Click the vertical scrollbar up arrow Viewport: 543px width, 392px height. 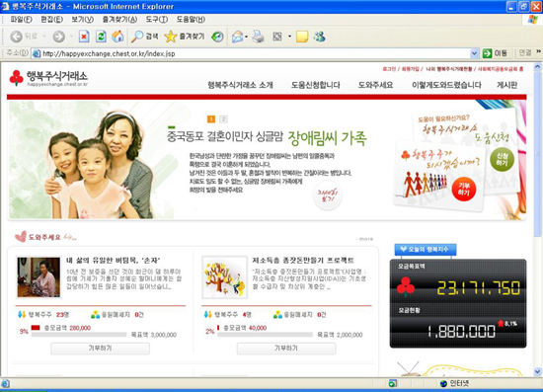coord(537,66)
